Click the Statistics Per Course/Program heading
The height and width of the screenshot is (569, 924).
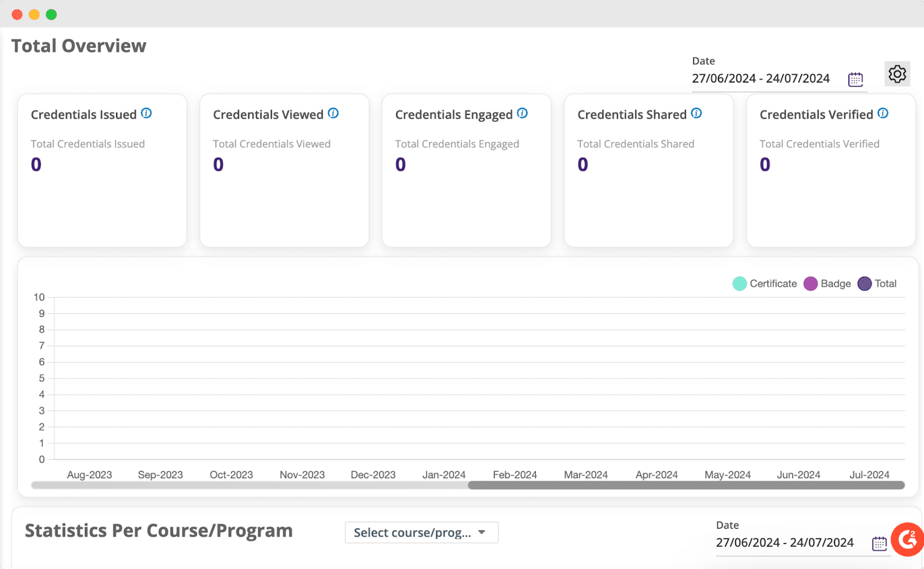[x=159, y=530]
